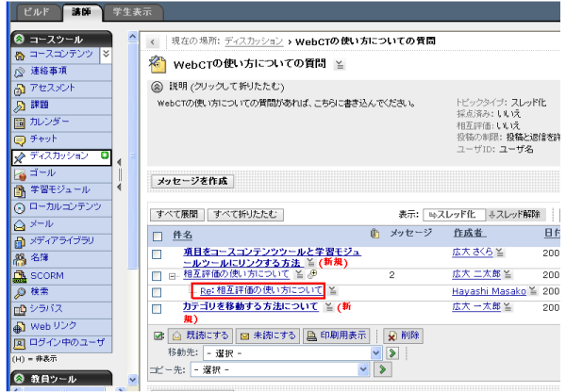Open the カレンダー tool
The width and height of the screenshot is (566, 392).
(x=49, y=122)
